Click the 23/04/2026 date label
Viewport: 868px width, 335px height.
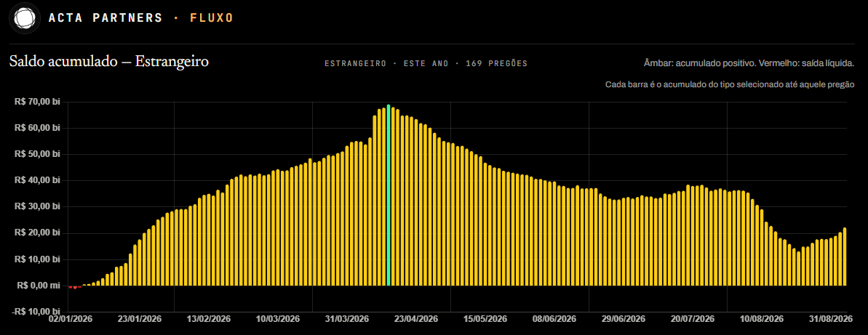coord(415,320)
